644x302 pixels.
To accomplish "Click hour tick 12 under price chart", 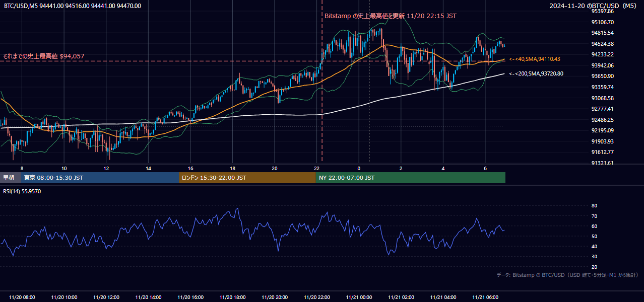I will click(106, 168).
